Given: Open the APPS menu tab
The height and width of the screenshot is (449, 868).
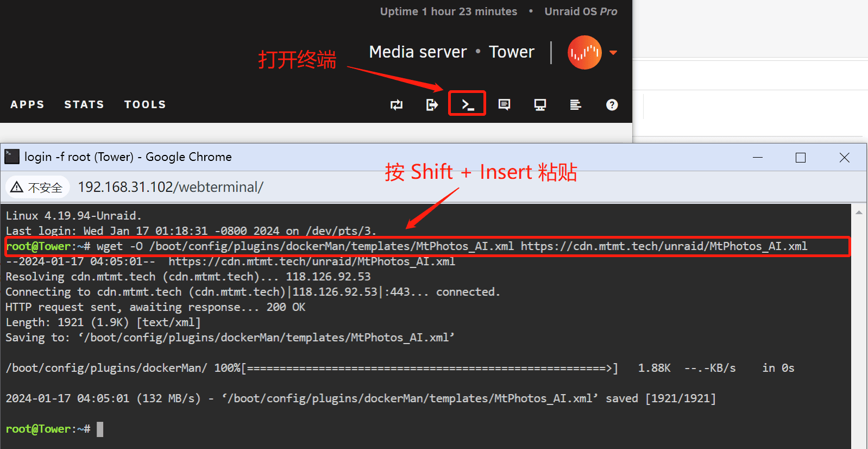Looking at the screenshot, I should [x=27, y=104].
